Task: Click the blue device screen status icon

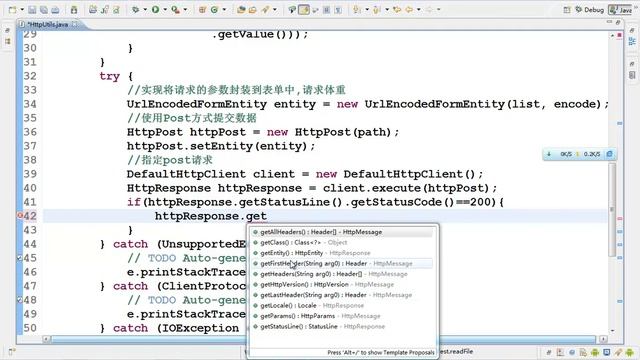Action: pos(607,352)
